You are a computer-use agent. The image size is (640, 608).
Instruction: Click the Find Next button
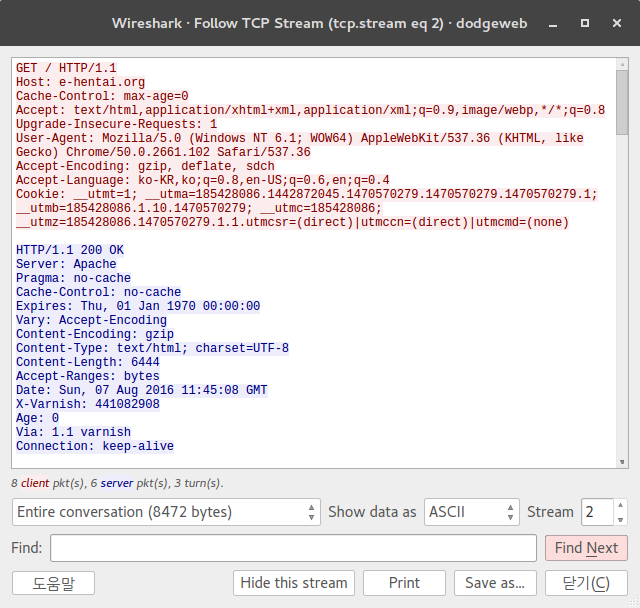pos(586,548)
